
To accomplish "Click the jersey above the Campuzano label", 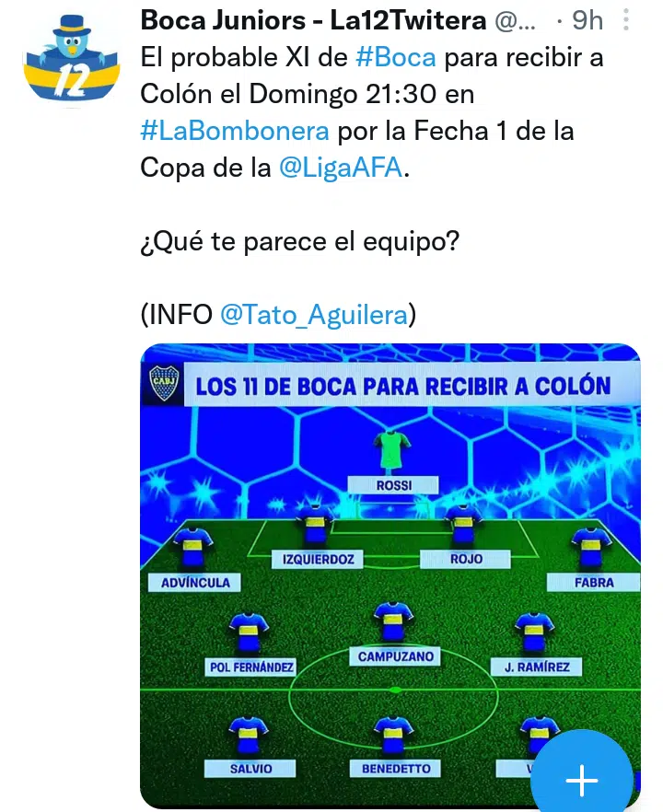I will click(395, 626).
